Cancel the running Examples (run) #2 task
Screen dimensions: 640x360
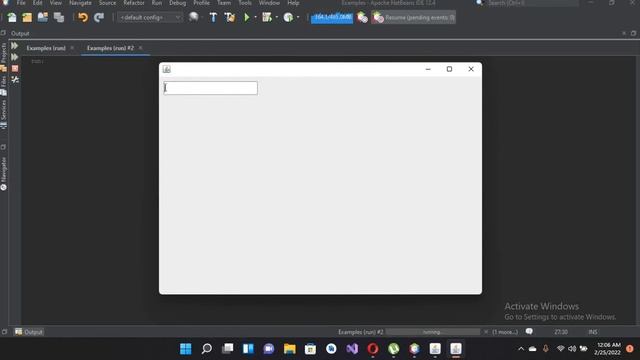click(486, 332)
